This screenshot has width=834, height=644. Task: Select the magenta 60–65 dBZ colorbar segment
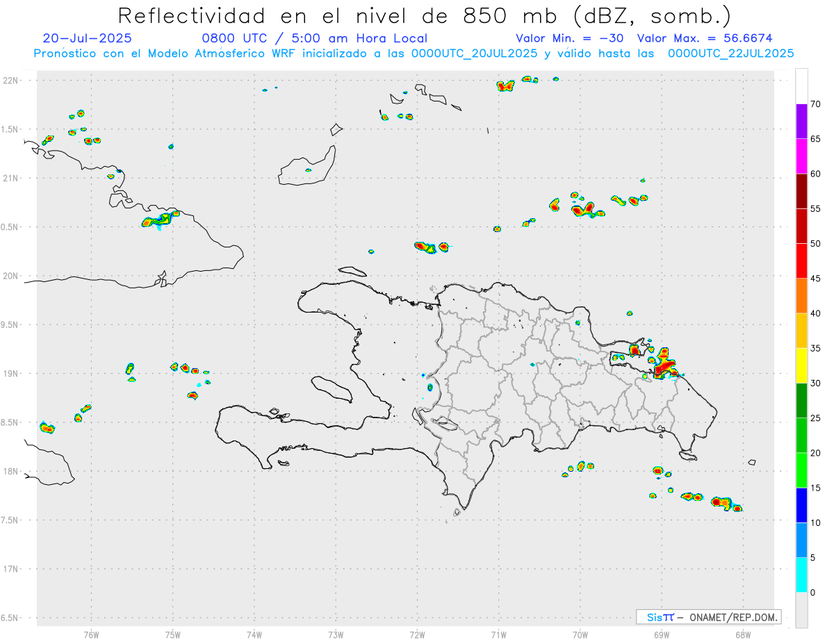[801, 156]
